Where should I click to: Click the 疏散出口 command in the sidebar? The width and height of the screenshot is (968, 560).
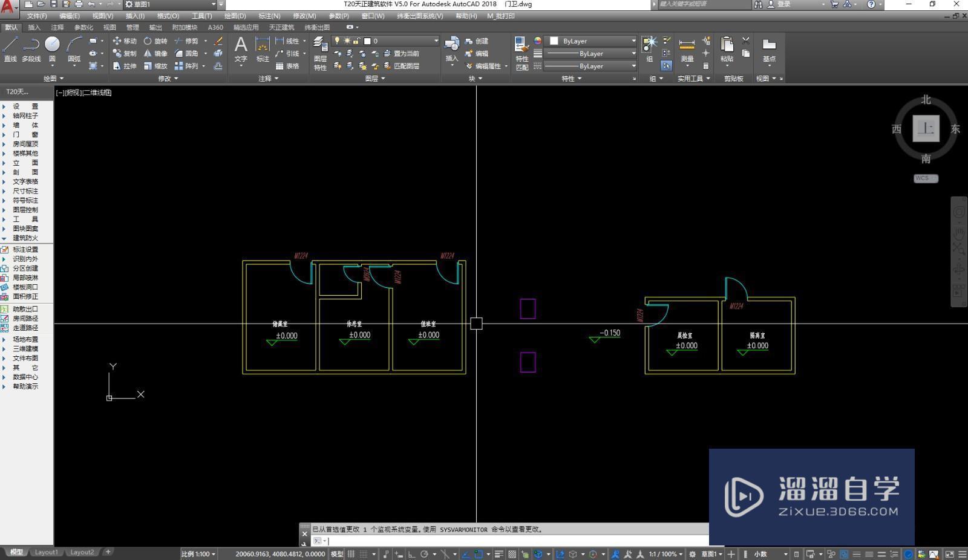point(25,309)
